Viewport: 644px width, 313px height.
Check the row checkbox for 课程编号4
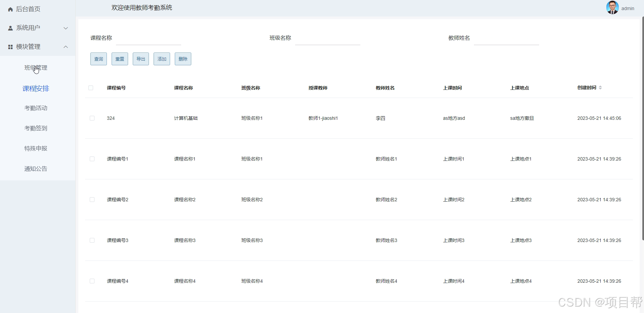(x=92, y=281)
